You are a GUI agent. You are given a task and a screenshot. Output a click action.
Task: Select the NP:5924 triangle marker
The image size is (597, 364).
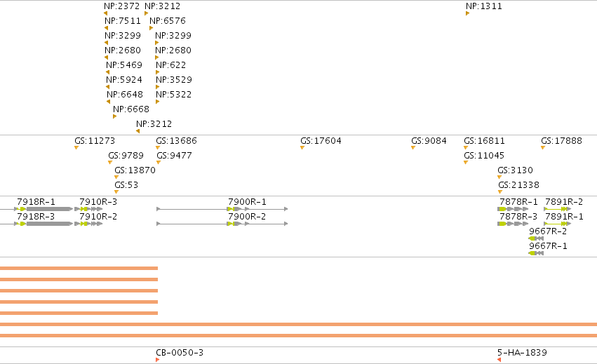[108, 87]
